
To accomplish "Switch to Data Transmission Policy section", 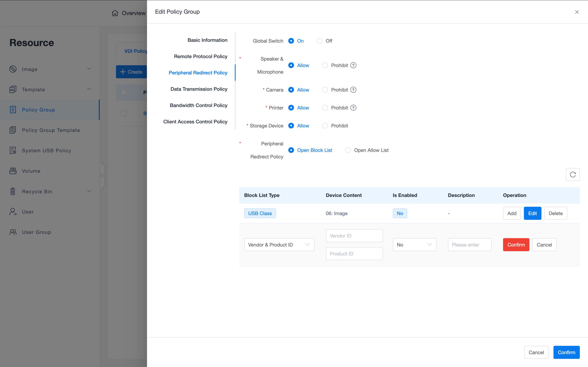I will point(199,89).
